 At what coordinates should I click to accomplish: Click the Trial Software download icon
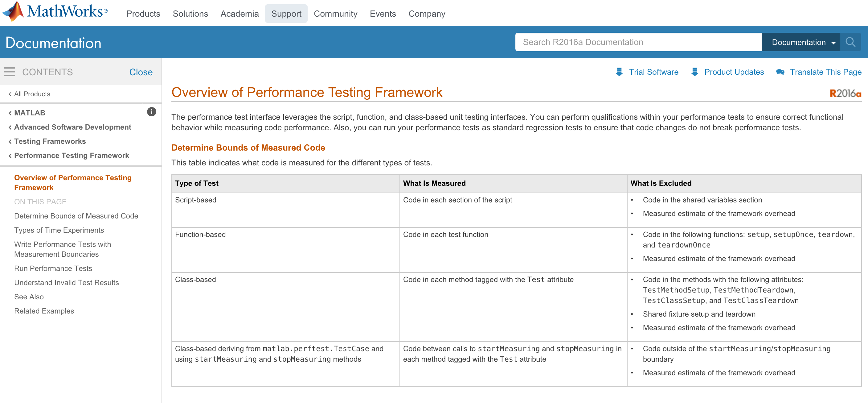[619, 72]
